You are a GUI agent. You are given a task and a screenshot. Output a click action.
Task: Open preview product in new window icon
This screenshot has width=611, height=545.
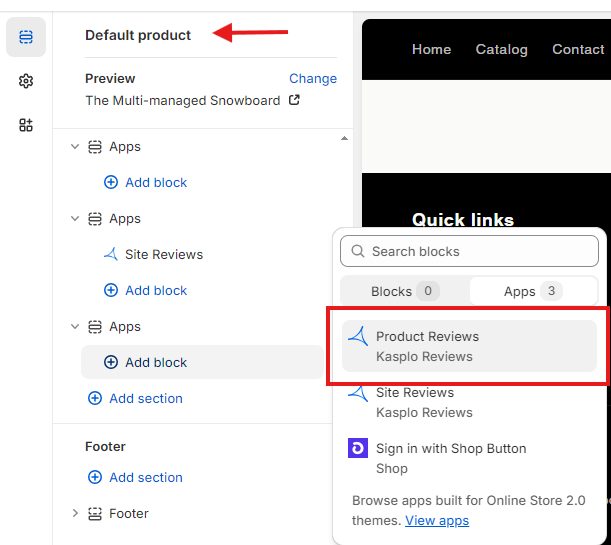294,100
